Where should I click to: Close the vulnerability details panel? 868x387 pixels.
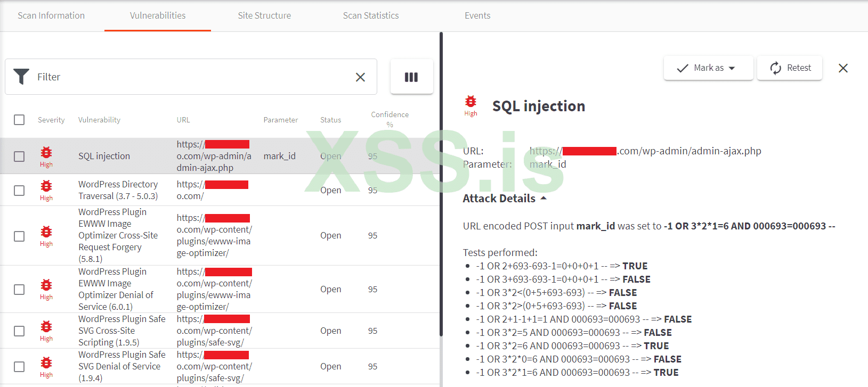pyautogui.click(x=843, y=68)
